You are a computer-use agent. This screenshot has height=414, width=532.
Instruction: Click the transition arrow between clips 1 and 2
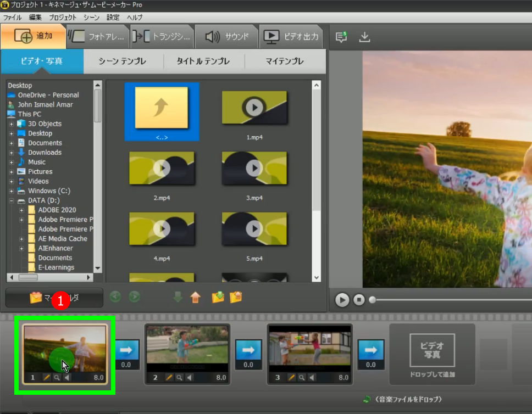126,349
